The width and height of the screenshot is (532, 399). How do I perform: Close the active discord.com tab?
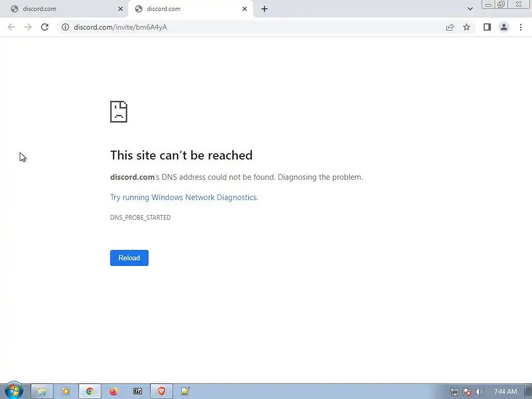[x=245, y=9]
